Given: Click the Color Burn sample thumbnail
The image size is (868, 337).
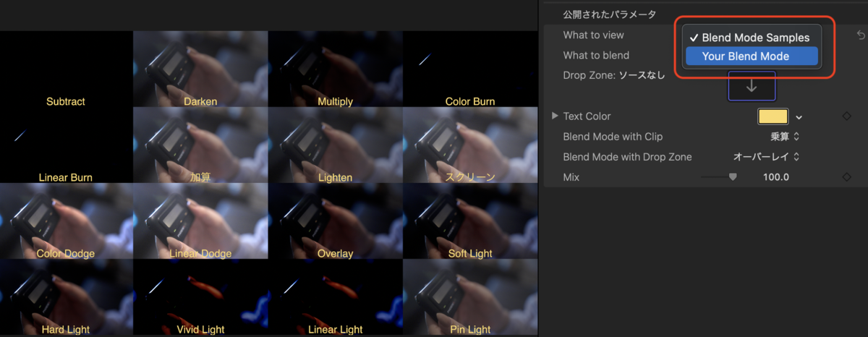Looking at the screenshot, I should tap(469, 69).
